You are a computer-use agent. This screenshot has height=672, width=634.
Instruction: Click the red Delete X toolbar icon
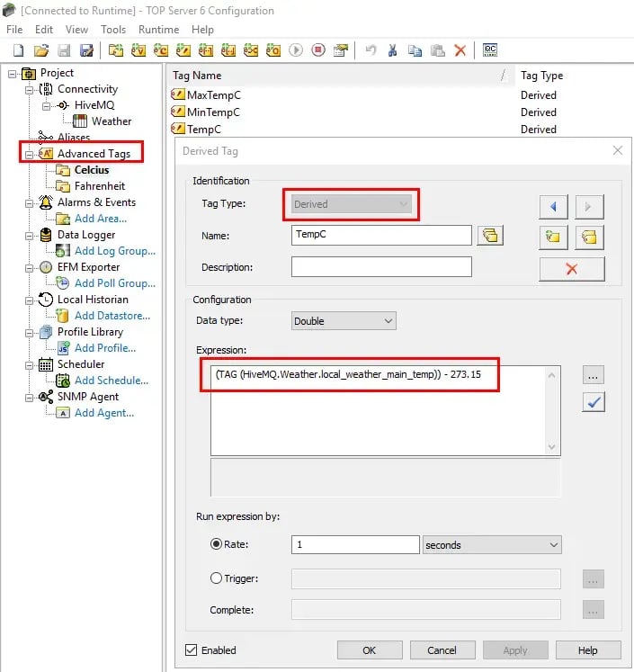(460, 50)
